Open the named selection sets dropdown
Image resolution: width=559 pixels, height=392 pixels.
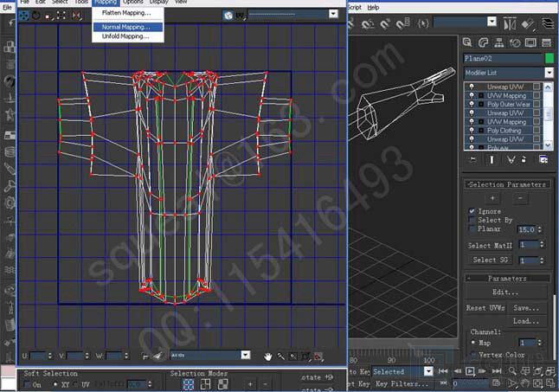coord(492,22)
